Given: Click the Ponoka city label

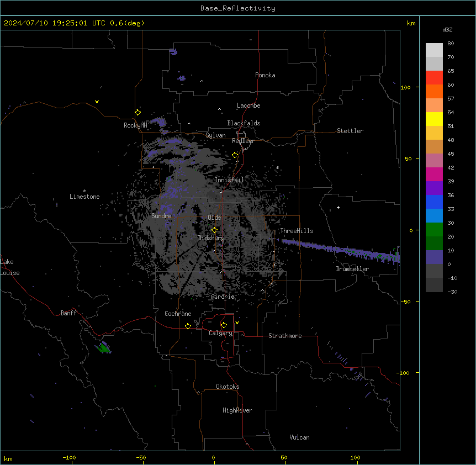Looking at the screenshot, I should tap(265, 75).
